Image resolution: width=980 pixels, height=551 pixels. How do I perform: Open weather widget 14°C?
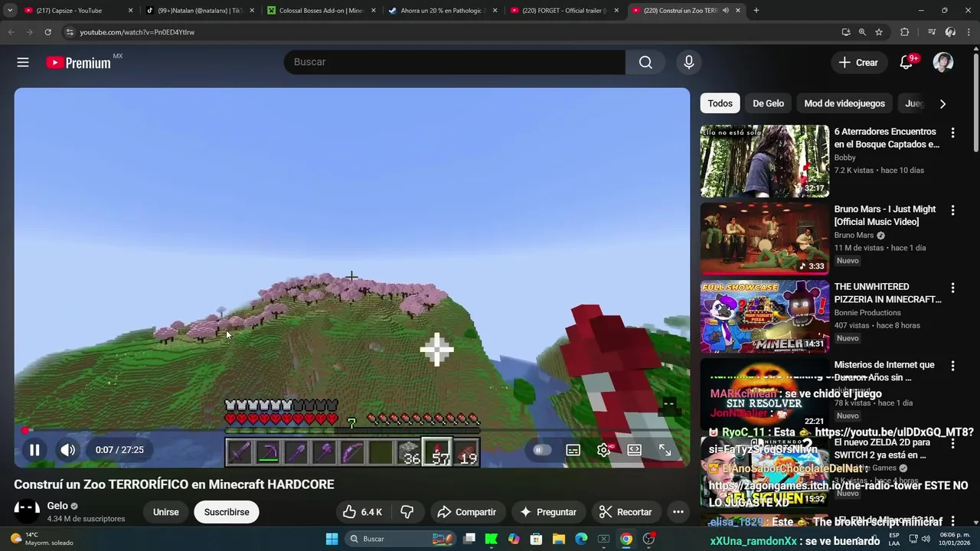pos(42,539)
